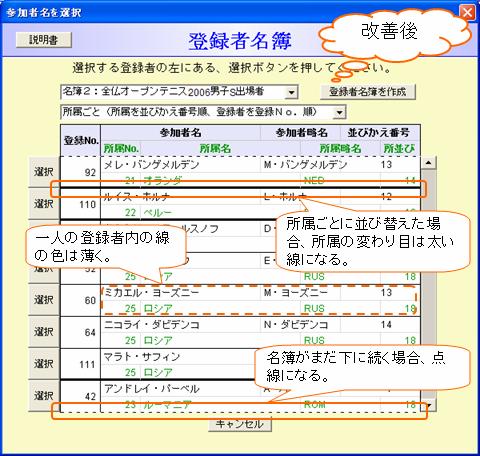Open the 所属ごと sort order dropdown arrow

(339, 112)
